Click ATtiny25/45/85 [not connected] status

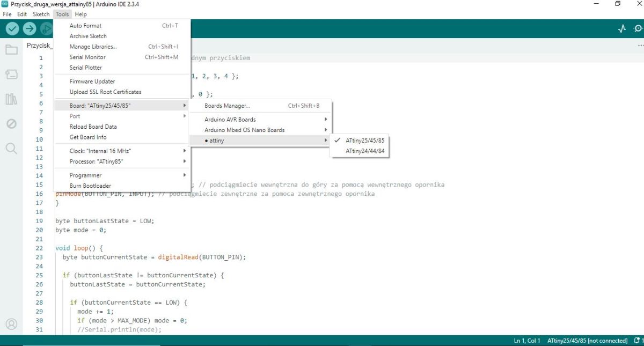click(587, 341)
